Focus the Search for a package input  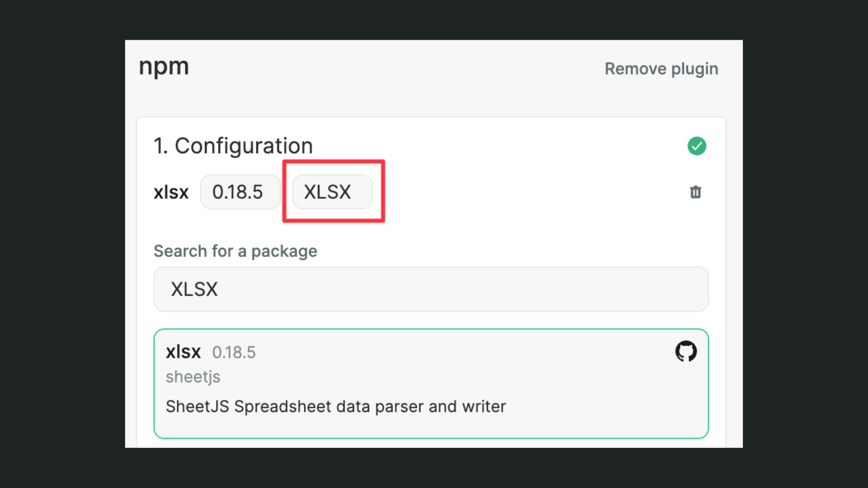click(x=430, y=289)
